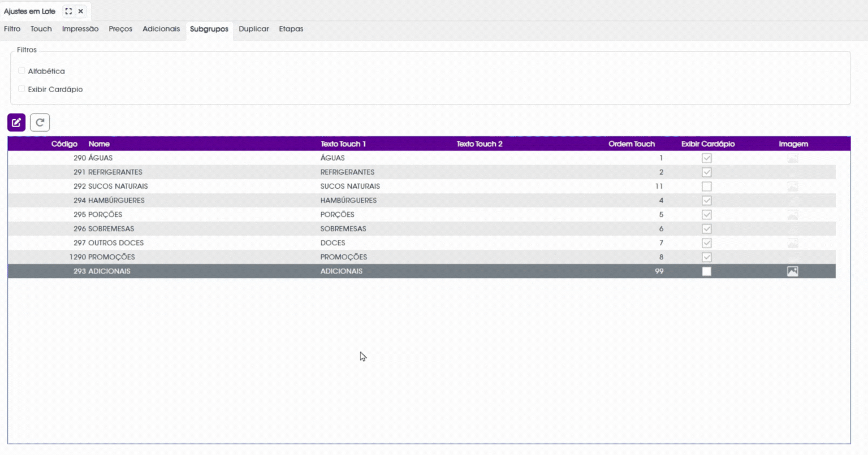Click code 1290 in the Código column
Viewport: 868px width, 455px height.
pyautogui.click(x=77, y=257)
